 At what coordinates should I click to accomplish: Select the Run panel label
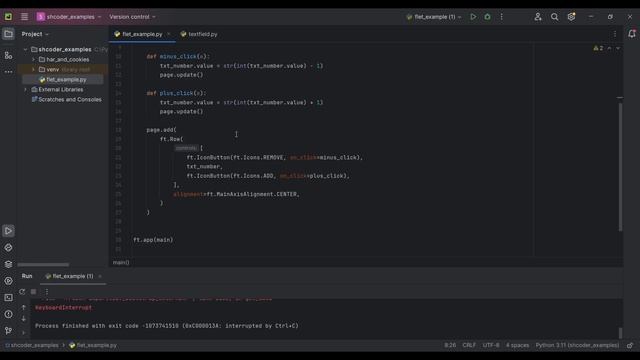coord(27,276)
